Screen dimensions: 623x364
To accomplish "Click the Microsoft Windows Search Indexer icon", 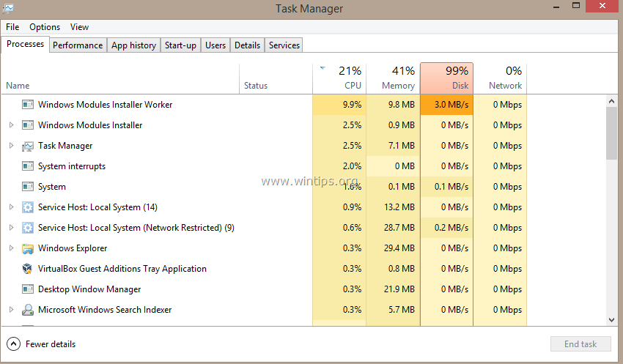I will click(x=28, y=310).
